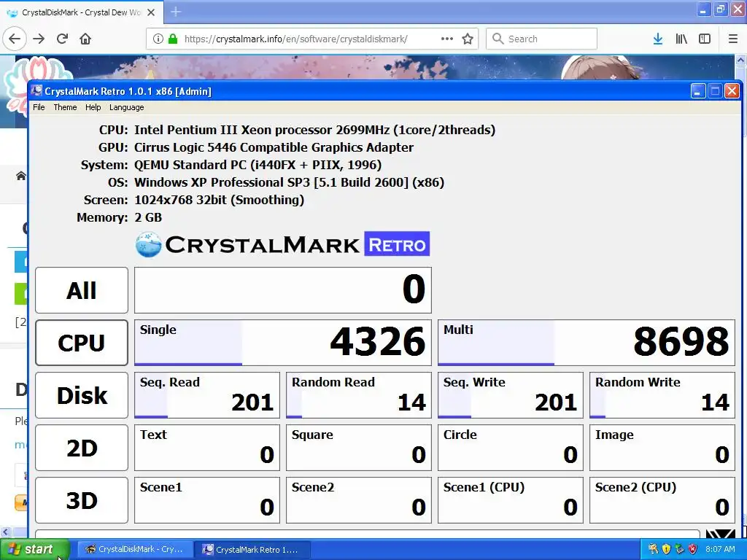This screenshot has width=747, height=560.
Task: Click the 2D Square score box
Action: click(359, 448)
